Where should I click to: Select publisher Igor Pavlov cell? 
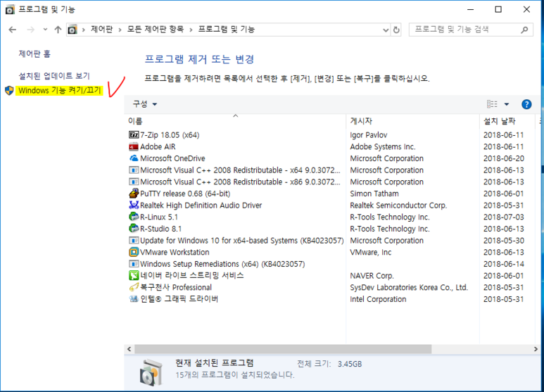click(x=369, y=135)
